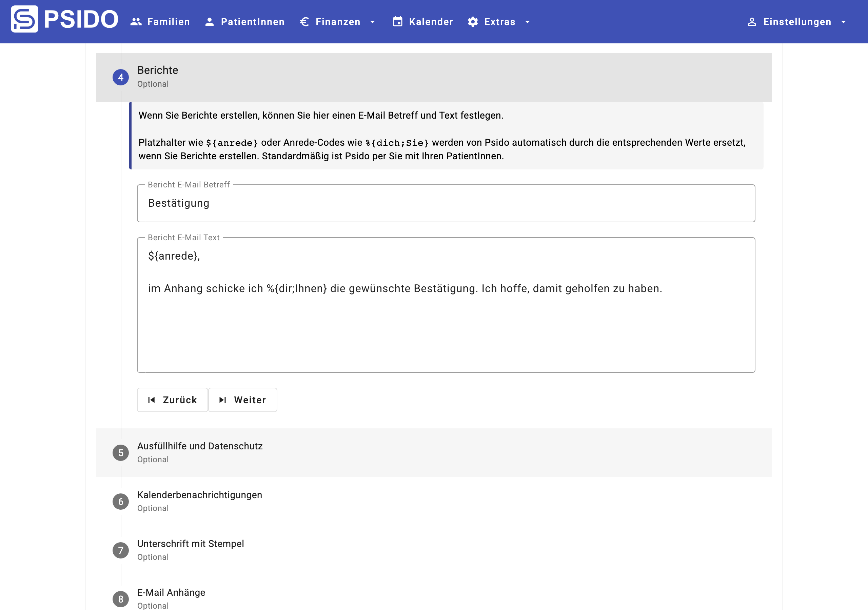Viewport: 868px width, 610px height.
Task: Click the euro Finanzen icon
Action: click(304, 22)
